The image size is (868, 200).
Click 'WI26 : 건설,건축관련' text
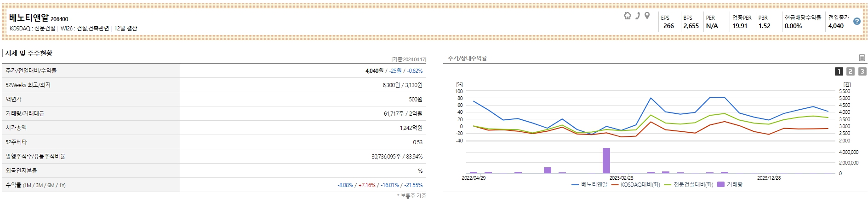85,29
